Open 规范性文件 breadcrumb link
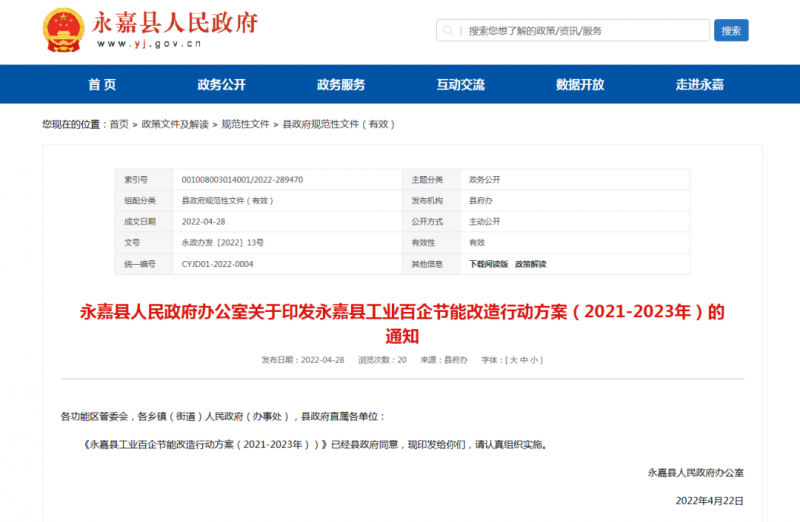 pyautogui.click(x=245, y=124)
